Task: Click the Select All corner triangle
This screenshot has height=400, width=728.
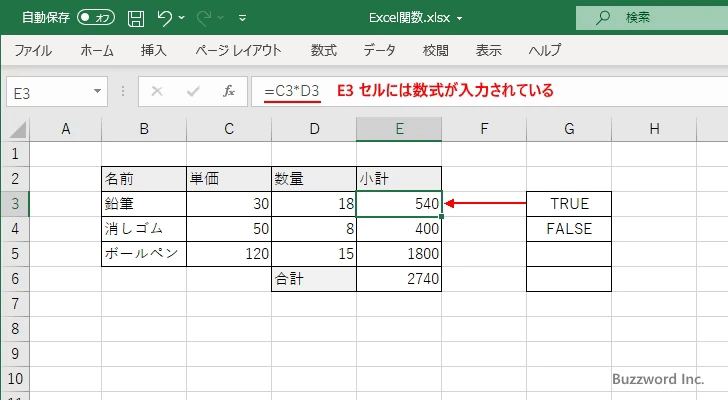Action: point(17,129)
